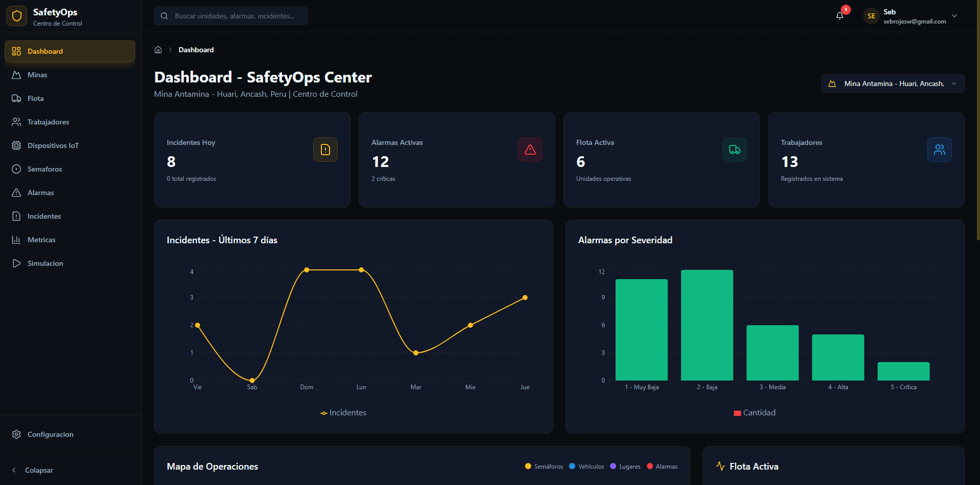
Task: Select the Metricas chart icon
Action: pos(17,240)
